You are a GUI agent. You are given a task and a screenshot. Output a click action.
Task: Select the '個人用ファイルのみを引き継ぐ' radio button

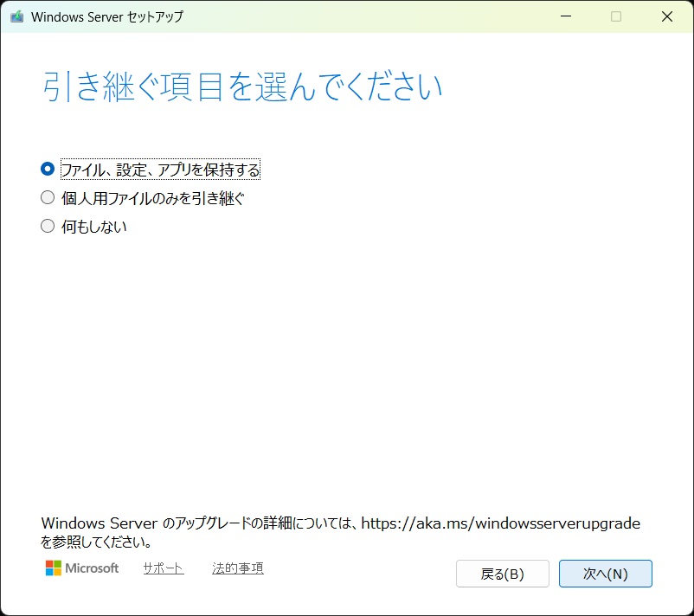pos(48,198)
